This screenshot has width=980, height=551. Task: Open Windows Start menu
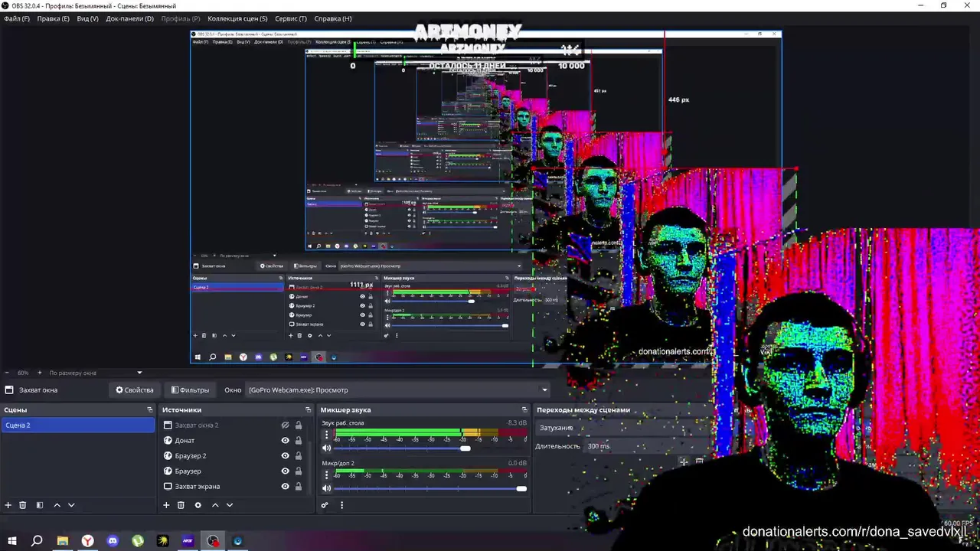(12, 541)
